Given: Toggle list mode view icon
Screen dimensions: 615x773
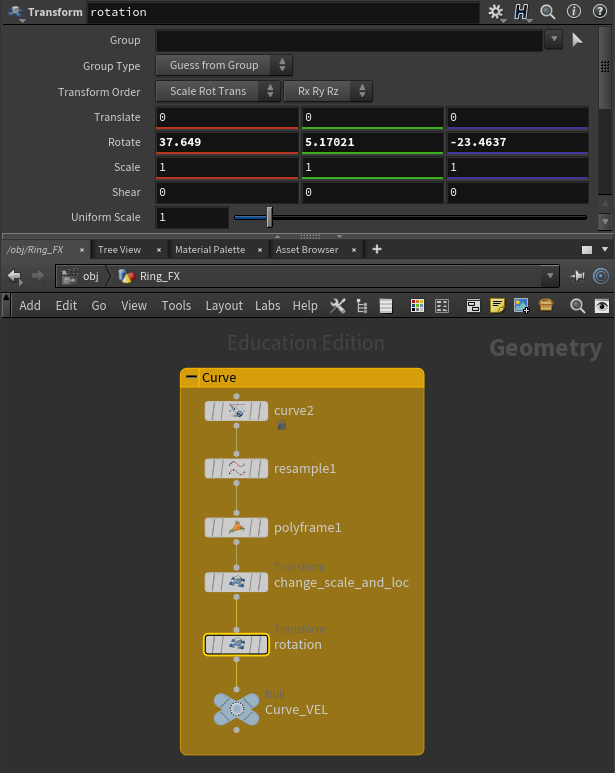Looking at the screenshot, I should (386, 306).
